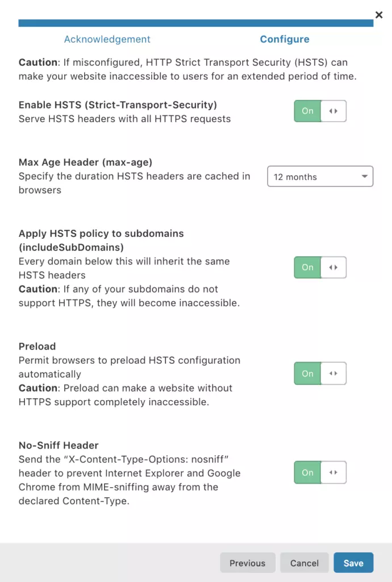
Task: Select the Configure step tab
Action: pyautogui.click(x=285, y=39)
